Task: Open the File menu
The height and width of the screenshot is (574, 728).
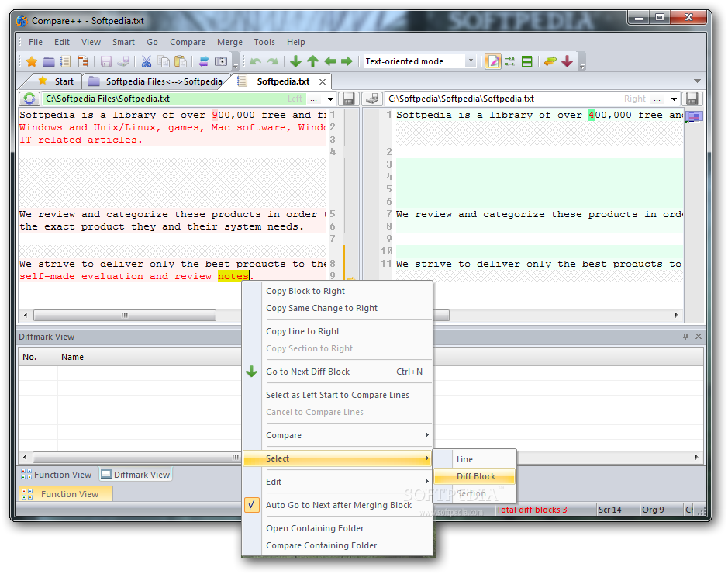Action: 36,42
